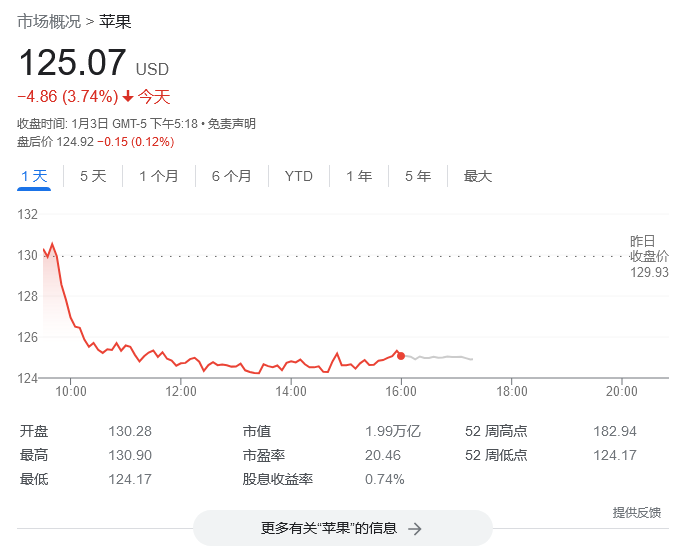This screenshot has width=699, height=553.
Task: Select the 1 个月 range tab
Action: (159, 176)
